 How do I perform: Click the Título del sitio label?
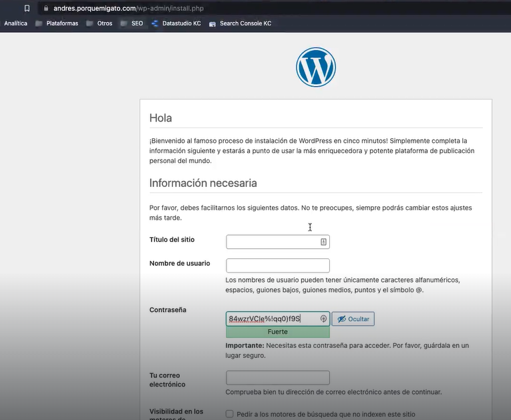coord(172,240)
